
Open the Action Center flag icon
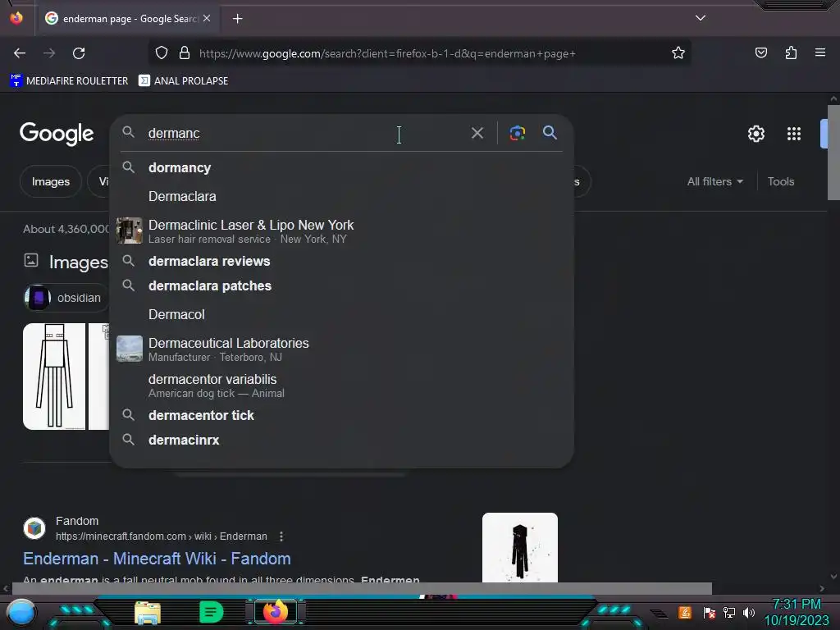coord(710,612)
